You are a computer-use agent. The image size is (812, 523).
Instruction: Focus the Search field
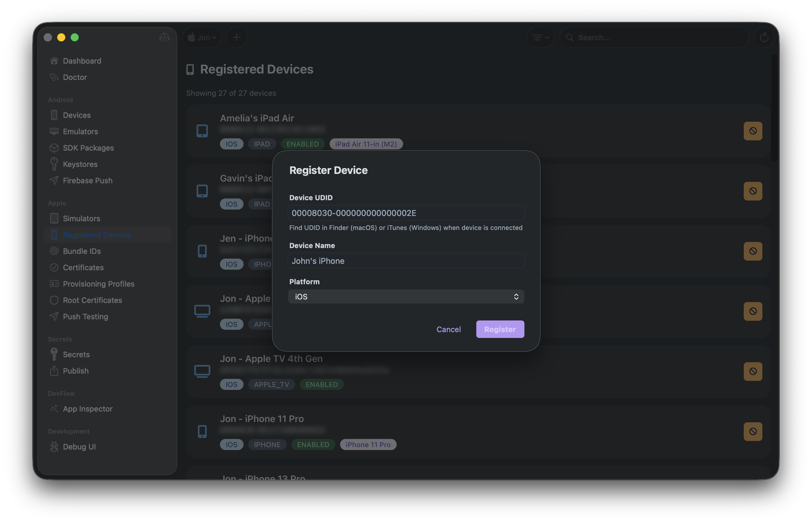654,37
